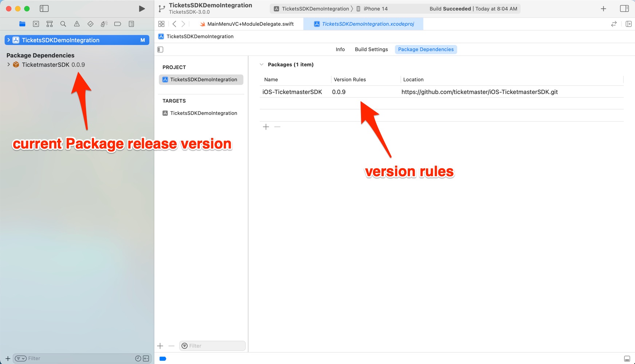Screen dimensions: 635x364
Task: Switch to MainMenuVC+ModuleDelegate.swift tab
Action: click(247, 24)
